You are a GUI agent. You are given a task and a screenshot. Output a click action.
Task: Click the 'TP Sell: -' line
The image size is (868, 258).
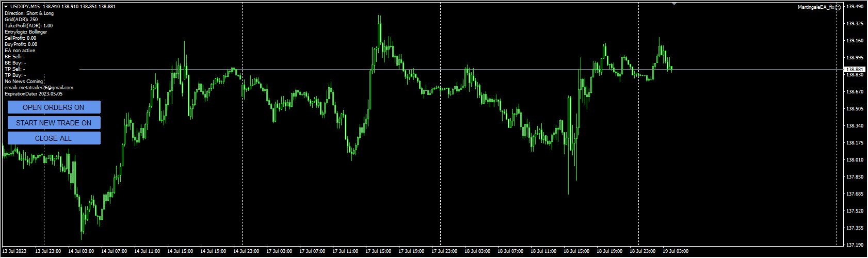tap(15, 69)
